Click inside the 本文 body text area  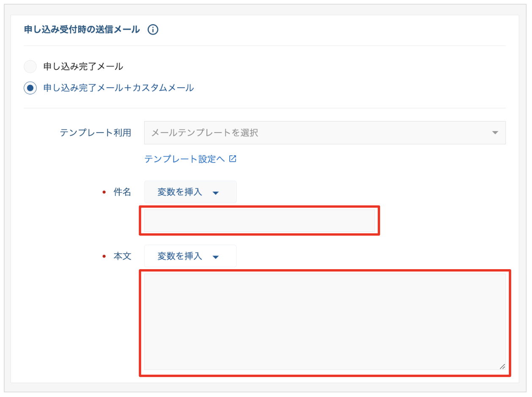324,321
